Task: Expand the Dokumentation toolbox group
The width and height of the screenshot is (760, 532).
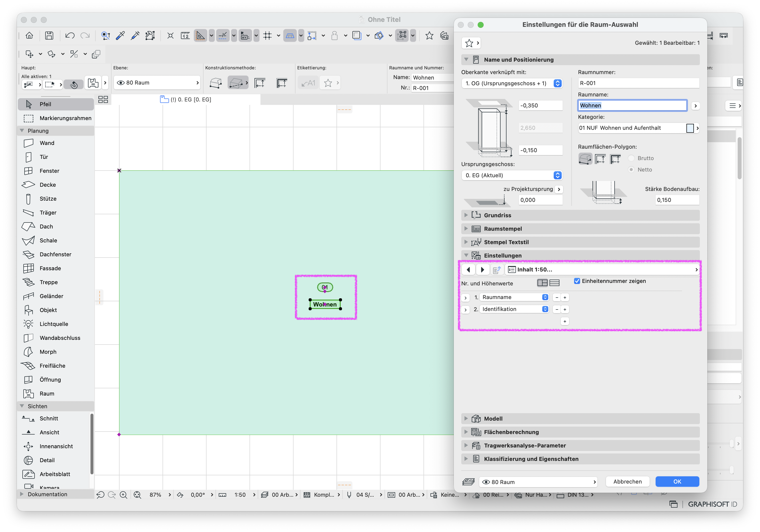Action: pyautogui.click(x=22, y=494)
